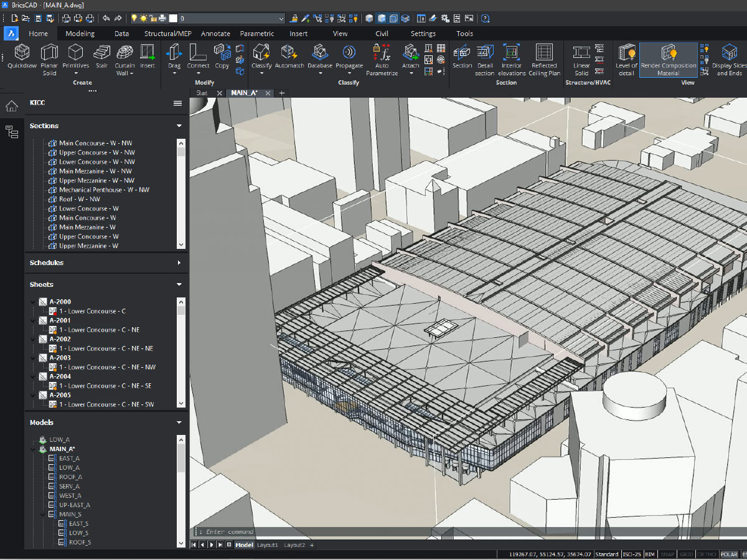The height and width of the screenshot is (560, 747).
Task: Click the white layer color swatch
Action: pyautogui.click(x=174, y=19)
